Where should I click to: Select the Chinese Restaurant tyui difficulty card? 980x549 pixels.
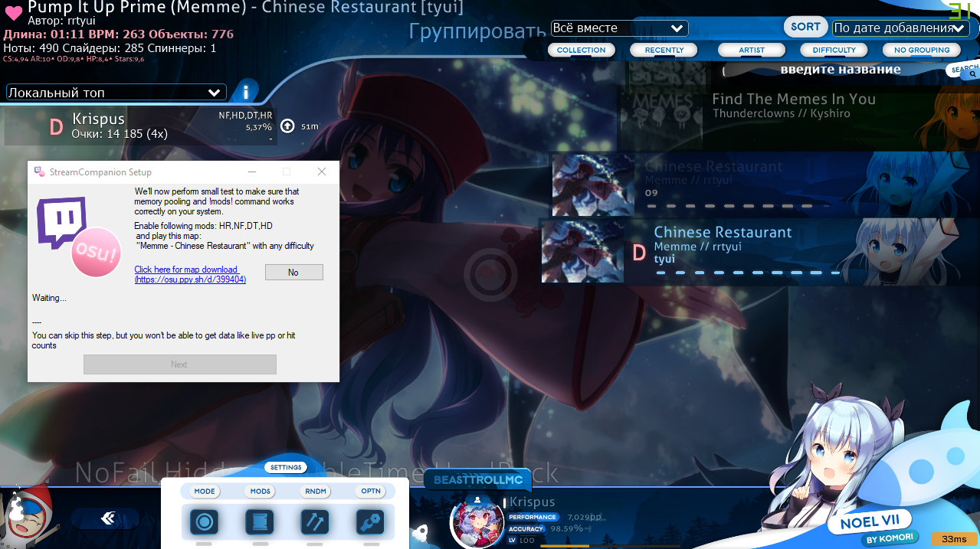click(759, 252)
